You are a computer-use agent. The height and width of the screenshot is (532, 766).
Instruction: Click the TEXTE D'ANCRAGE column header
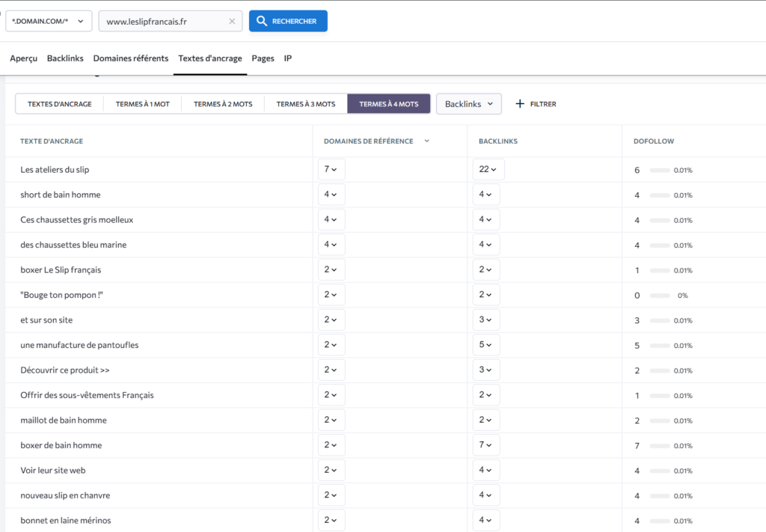click(52, 141)
